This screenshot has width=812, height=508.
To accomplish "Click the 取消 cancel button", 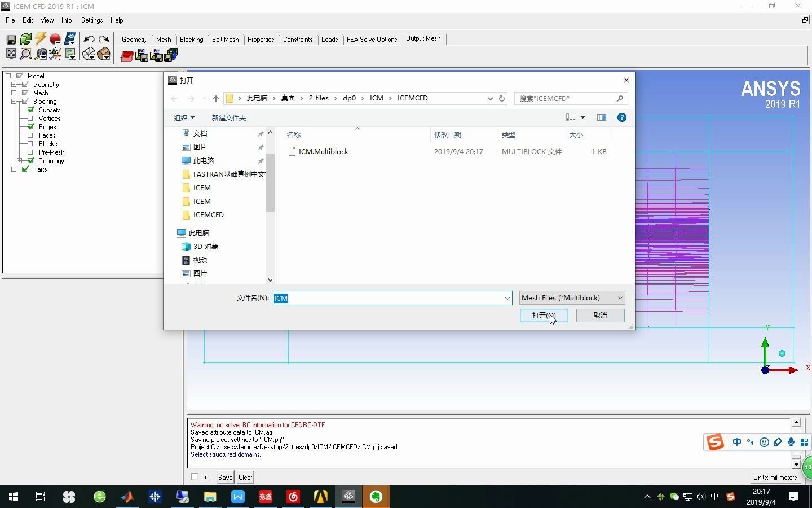I will coord(601,316).
